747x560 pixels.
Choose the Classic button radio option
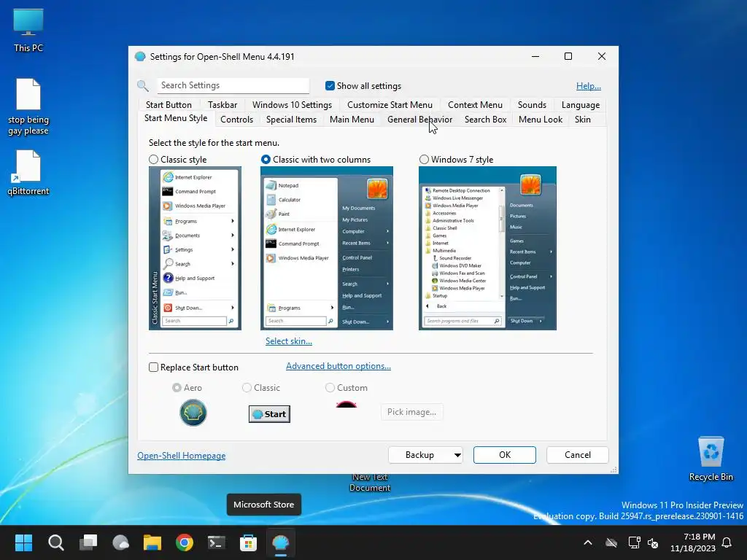point(247,388)
